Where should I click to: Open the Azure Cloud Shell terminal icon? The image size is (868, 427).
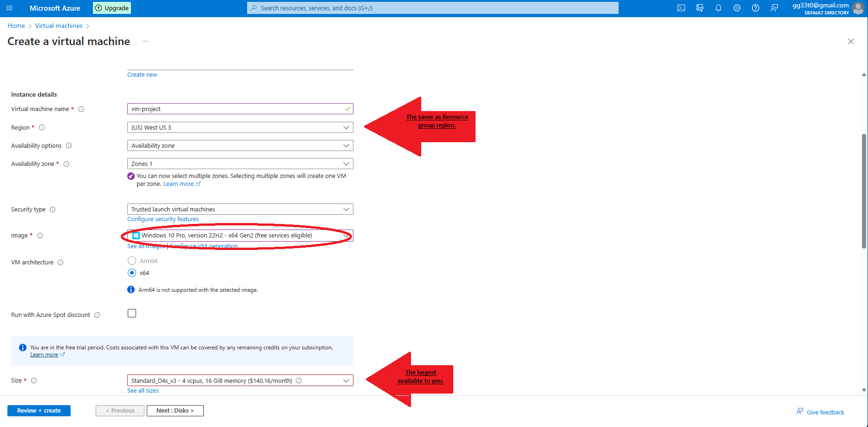coord(681,7)
